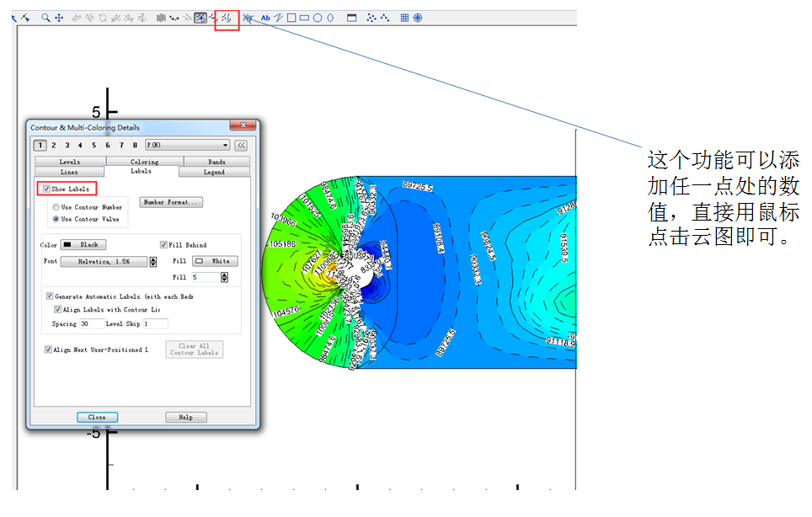
Task: Open the Legend tab
Action: tap(214, 172)
